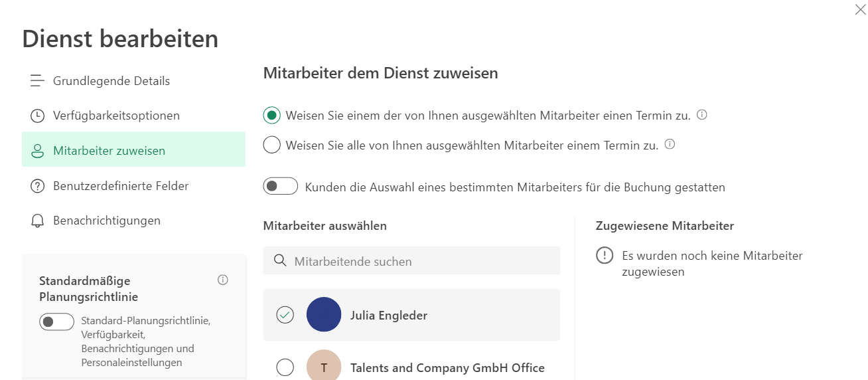This screenshot has width=868, height=380.
Task: Click the clock icon for Verfügbarkeitsoptionen
Action: point(37,116)
